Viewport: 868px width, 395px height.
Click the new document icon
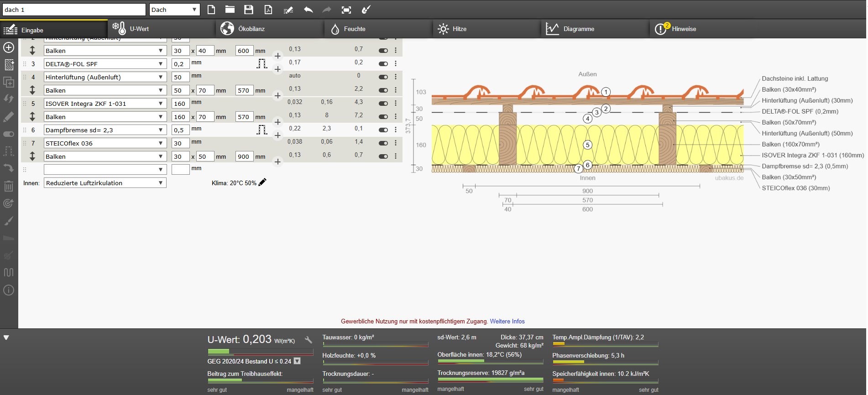[x=211, y=10]
